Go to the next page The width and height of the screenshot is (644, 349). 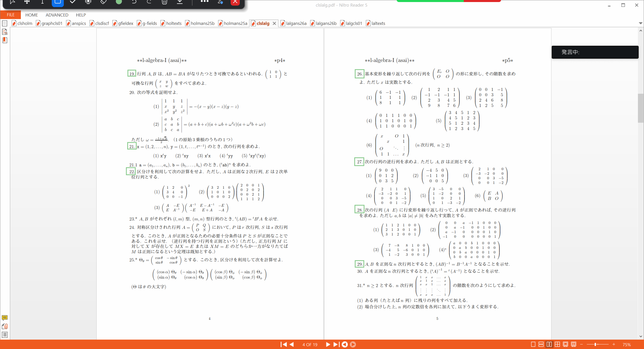coord(328,344)
